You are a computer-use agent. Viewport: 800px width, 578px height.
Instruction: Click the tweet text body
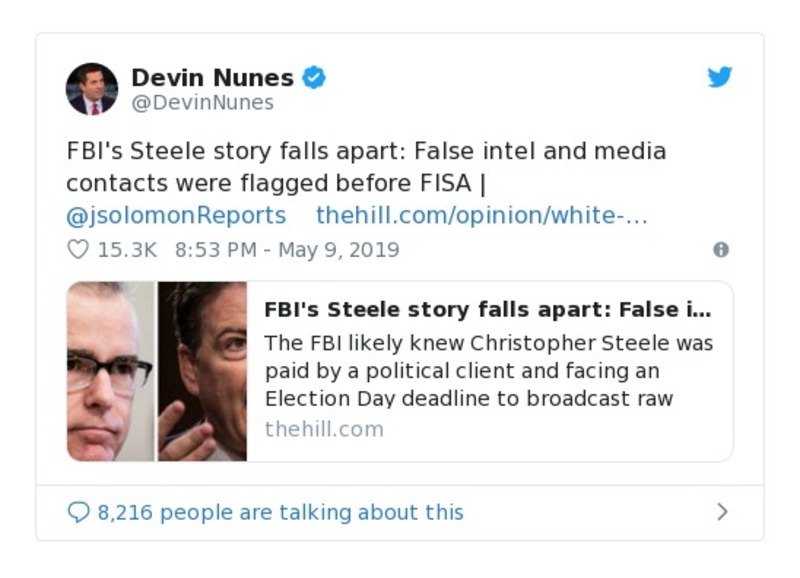pos(366,167)
